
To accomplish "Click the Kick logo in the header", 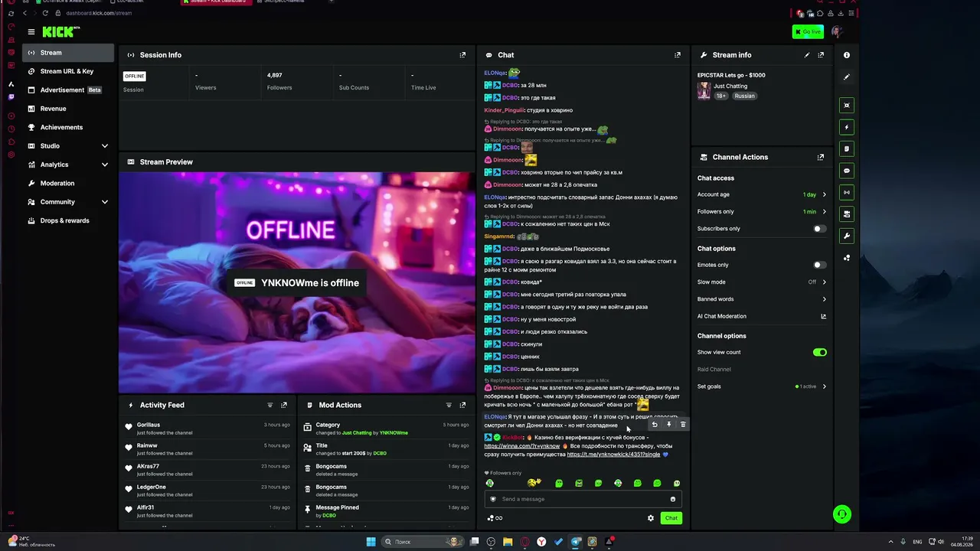I will (60, 31).
